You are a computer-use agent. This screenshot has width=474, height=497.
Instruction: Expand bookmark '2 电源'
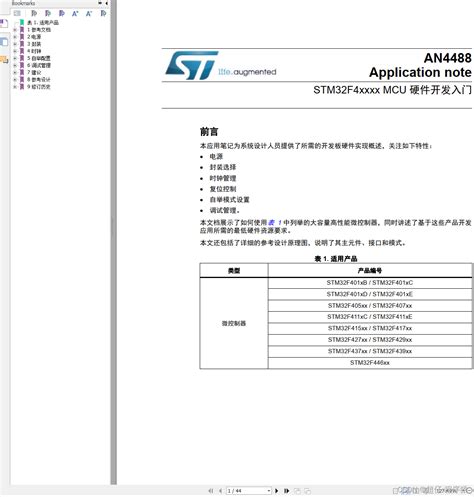15,37
